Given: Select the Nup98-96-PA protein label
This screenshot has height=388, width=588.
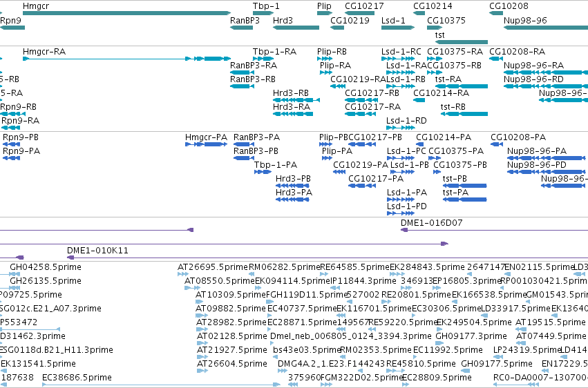Looking at the screenshot, I should pyautogui.click(x=537, y=151).
